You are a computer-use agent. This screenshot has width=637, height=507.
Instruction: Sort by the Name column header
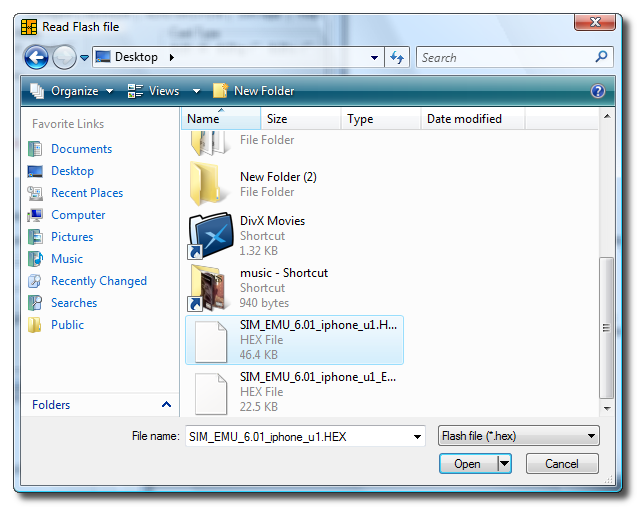[x=220, y=119]
